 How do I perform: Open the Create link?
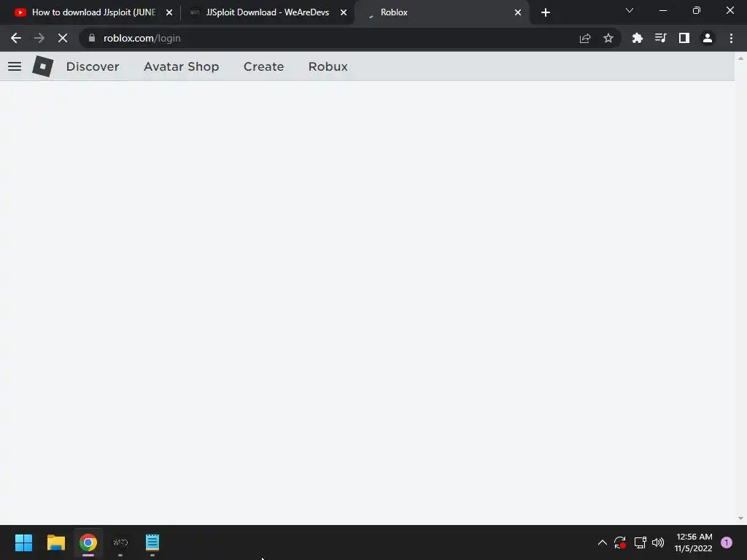pyautogui.click(x=263, y=66)
